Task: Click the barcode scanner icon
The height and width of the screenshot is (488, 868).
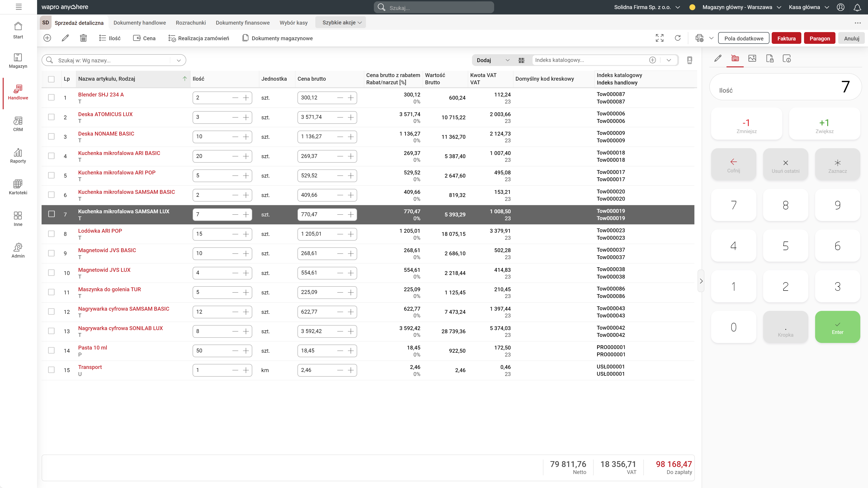Action: point(521,60)
